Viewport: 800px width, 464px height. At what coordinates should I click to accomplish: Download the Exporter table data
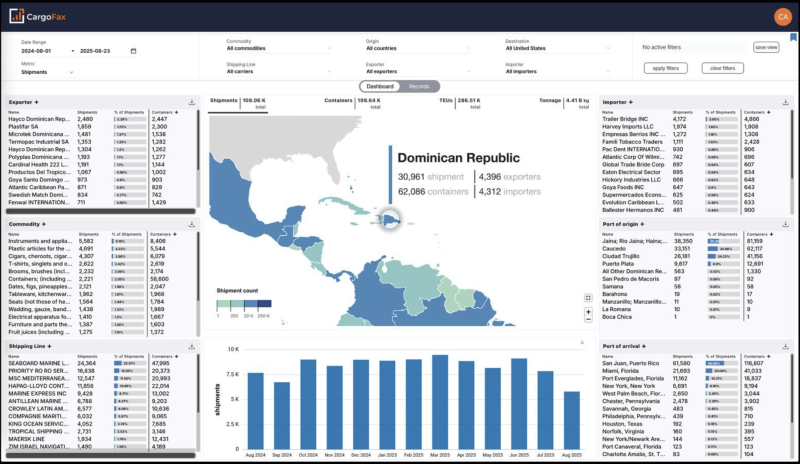(x=191, y=102)
